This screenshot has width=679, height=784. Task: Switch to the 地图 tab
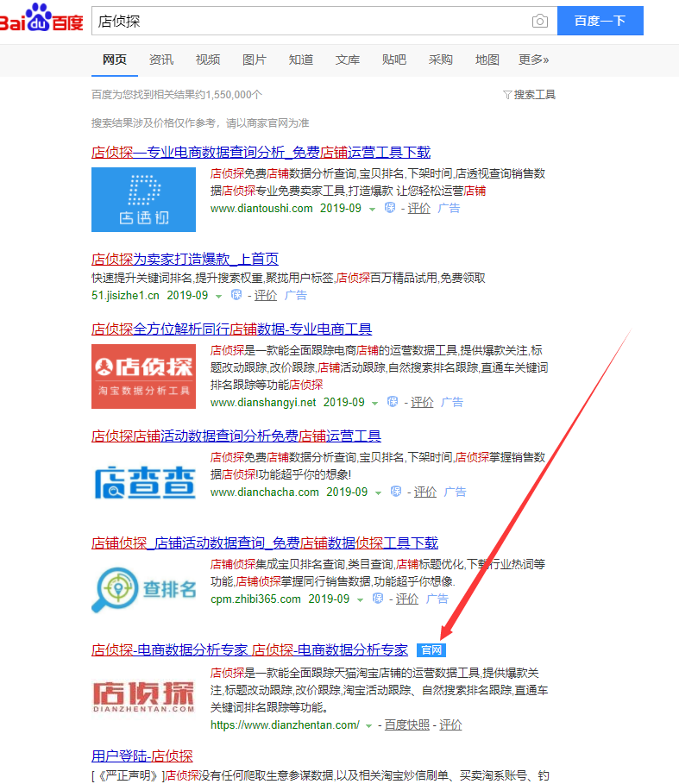point(487,60)
